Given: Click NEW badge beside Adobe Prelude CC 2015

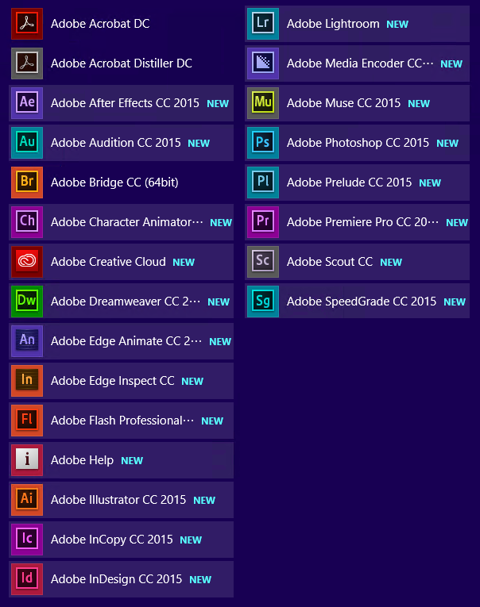Looking at the screenshot, I should [430, 183].
